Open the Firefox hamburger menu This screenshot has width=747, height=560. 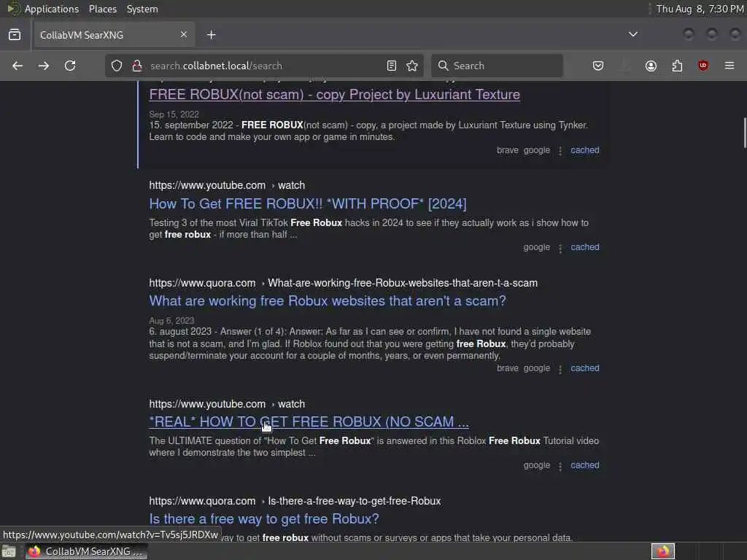point(729,66)
